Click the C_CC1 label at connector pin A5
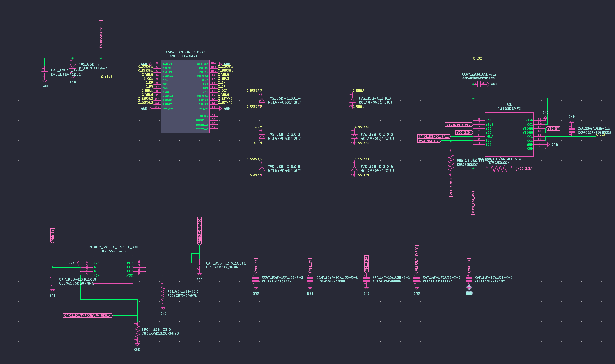The height and width of the screenshot is (364, 615). pyautogui.click(x=148, y=78)
